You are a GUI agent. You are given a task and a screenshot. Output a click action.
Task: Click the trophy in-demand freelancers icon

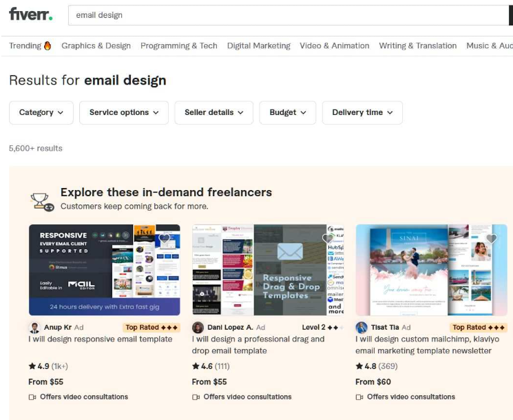42,202
